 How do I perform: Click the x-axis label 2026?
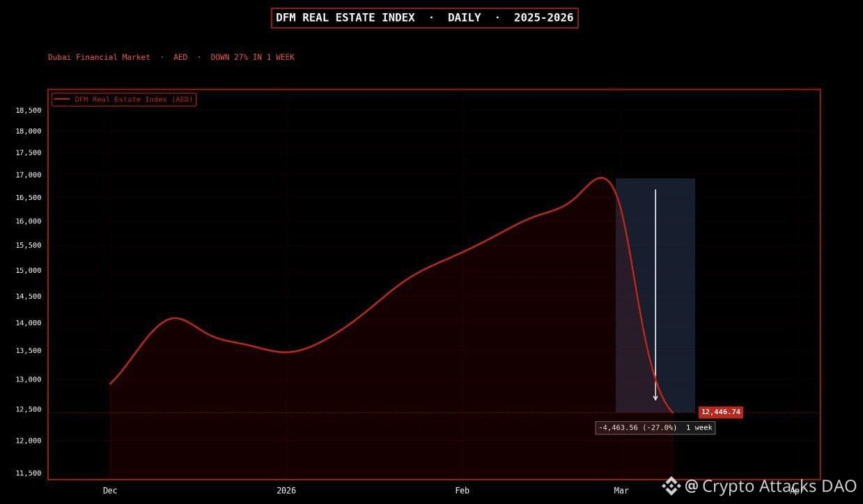pyautogui.click(x=286, y=491)
